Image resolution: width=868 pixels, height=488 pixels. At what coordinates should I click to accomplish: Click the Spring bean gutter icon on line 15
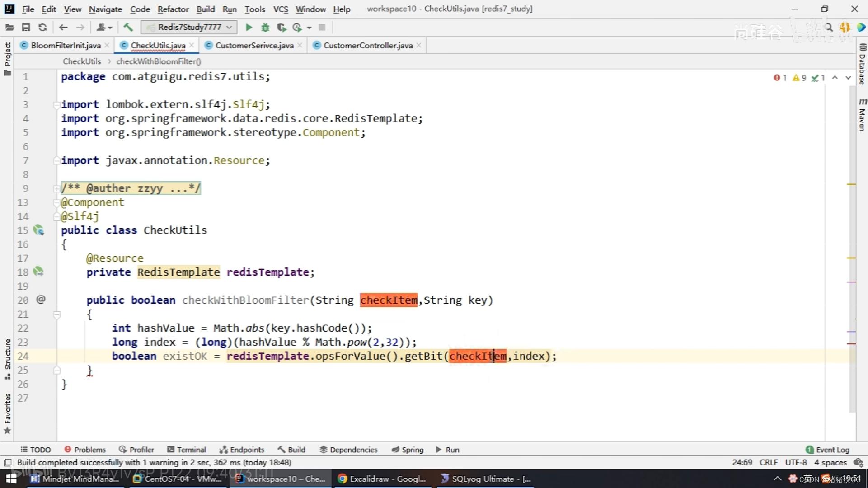point(39,230)
